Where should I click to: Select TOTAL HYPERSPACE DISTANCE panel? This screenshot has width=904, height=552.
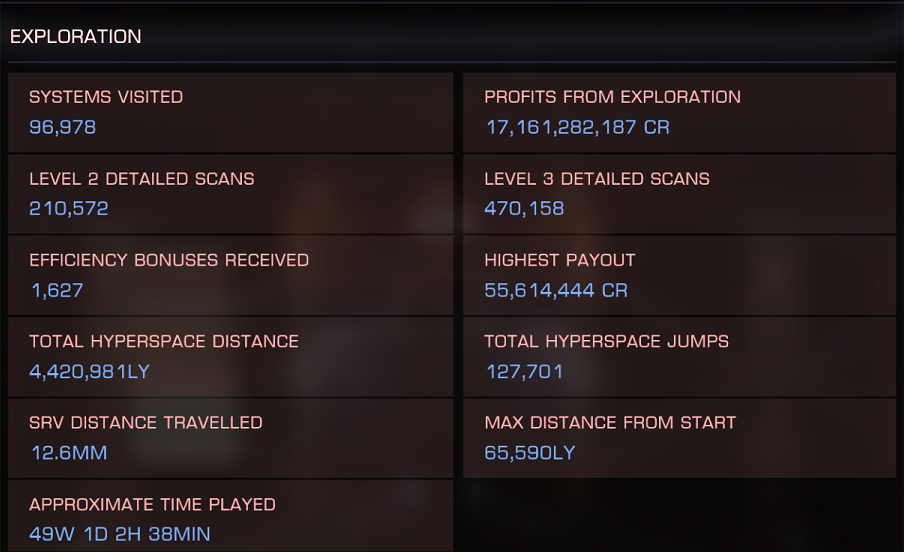coord(231,356)
